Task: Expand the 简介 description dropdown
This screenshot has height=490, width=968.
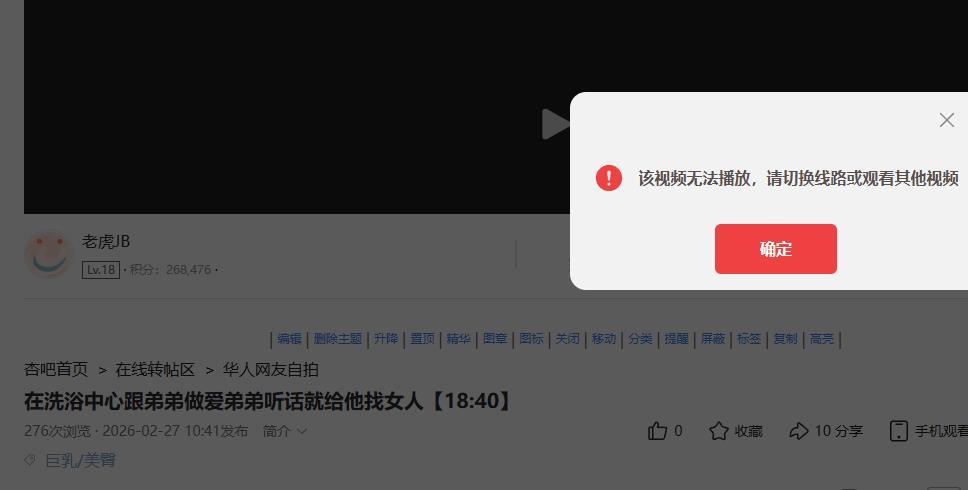Action: [285, 431]
